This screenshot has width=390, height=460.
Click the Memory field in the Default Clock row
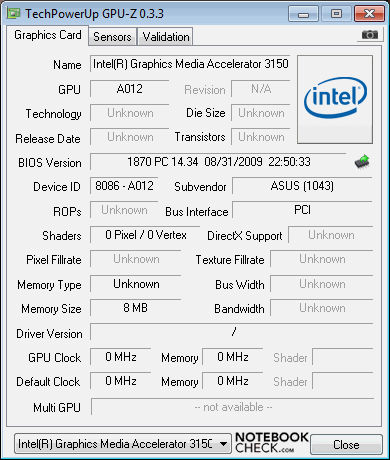(x=233, y=381)
